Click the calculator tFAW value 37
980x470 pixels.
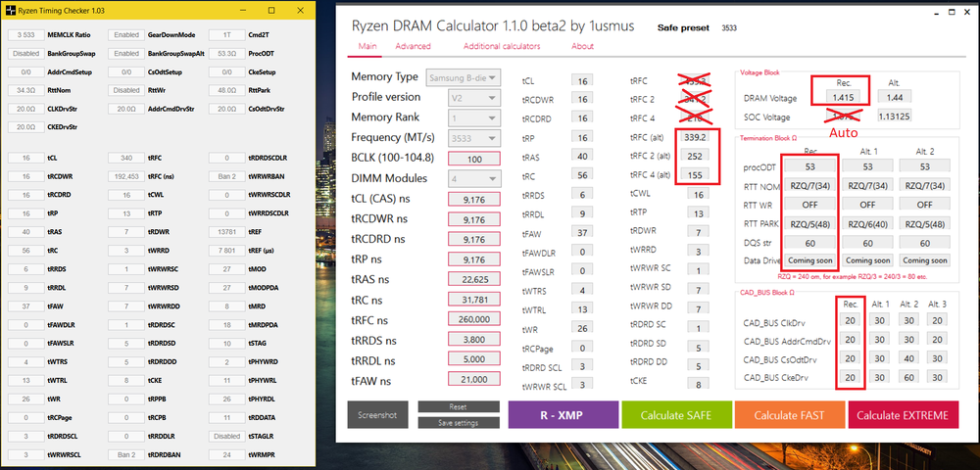[582, 233]
